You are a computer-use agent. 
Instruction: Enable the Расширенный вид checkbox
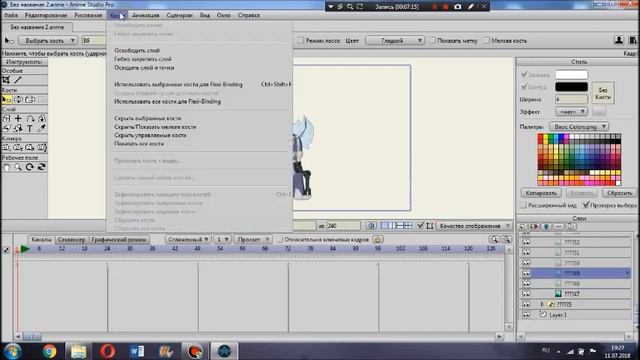point(523,205)
